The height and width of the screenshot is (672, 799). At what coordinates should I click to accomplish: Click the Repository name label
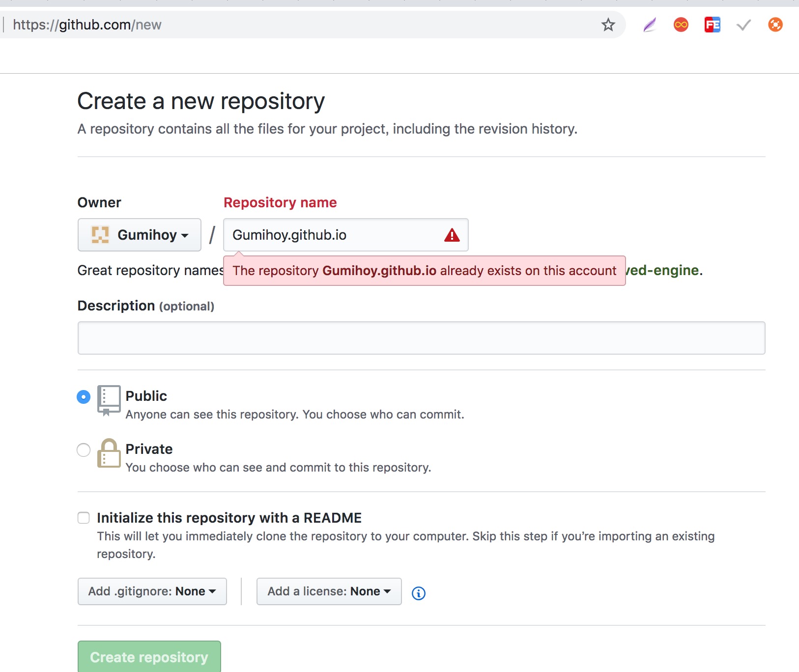tap(280, 202)
